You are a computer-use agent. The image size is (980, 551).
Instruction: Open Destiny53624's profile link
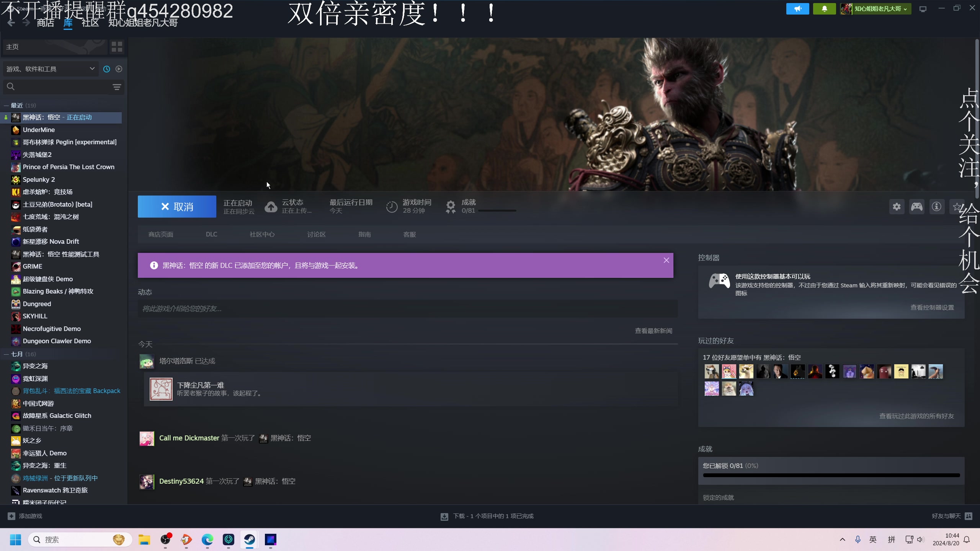pyautogui.click(x=181, y=481)
